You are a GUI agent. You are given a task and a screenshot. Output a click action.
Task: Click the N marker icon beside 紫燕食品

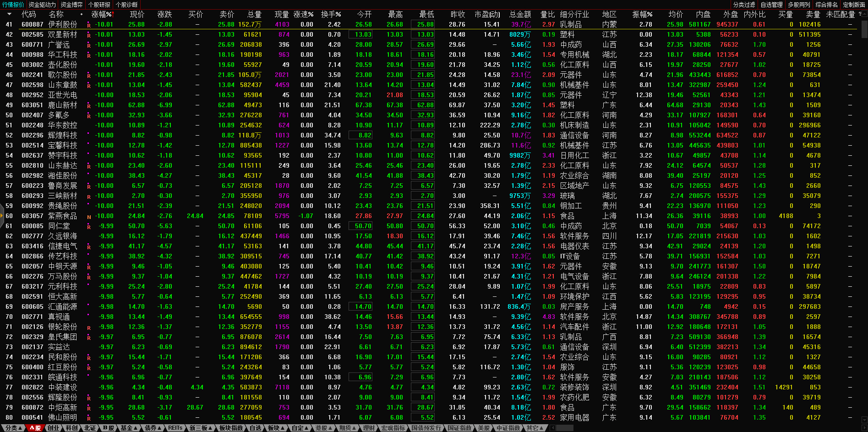click(89, 216)
